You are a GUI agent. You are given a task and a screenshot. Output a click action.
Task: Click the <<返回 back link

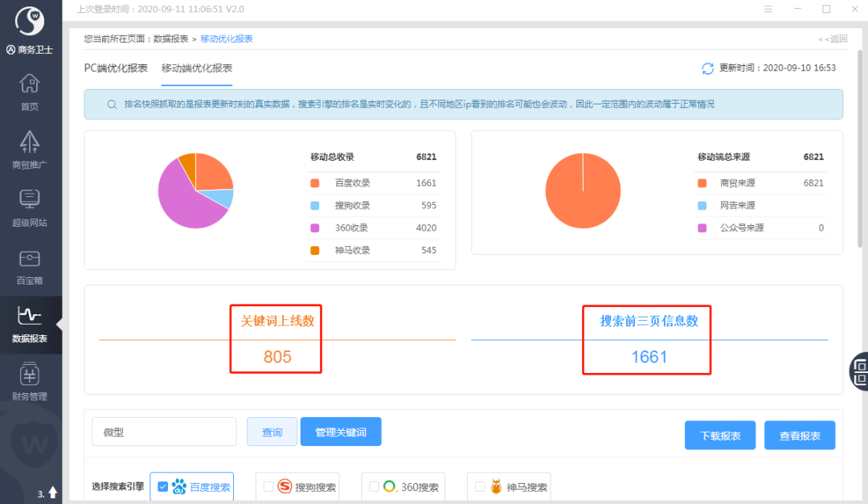coord(833,39)
